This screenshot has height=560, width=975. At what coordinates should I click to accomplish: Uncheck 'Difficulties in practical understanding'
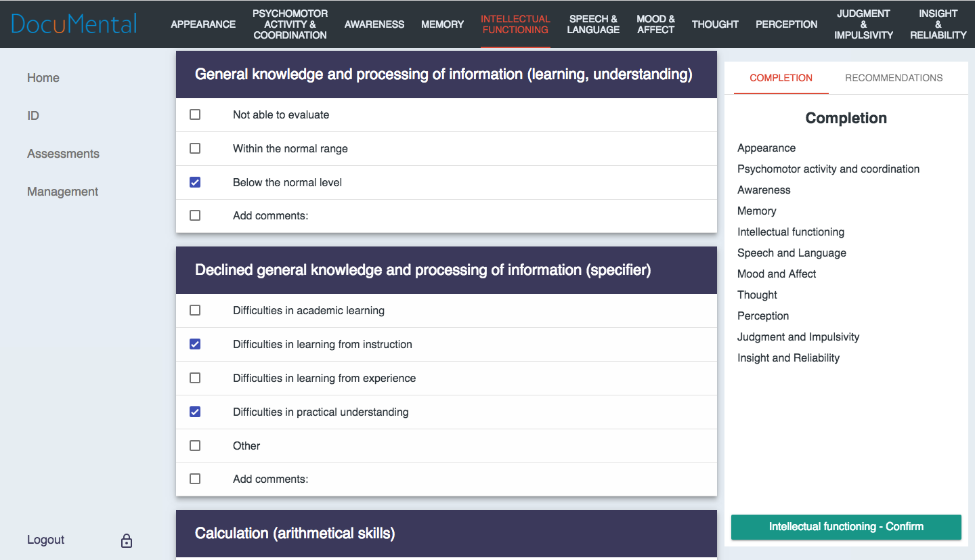tap(195, 412)
